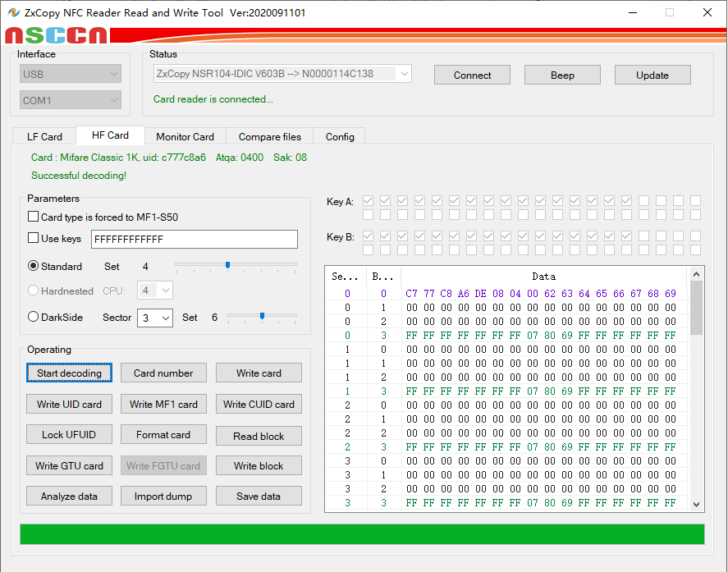Select sector 1 block 0 data row

pos(506,349)
